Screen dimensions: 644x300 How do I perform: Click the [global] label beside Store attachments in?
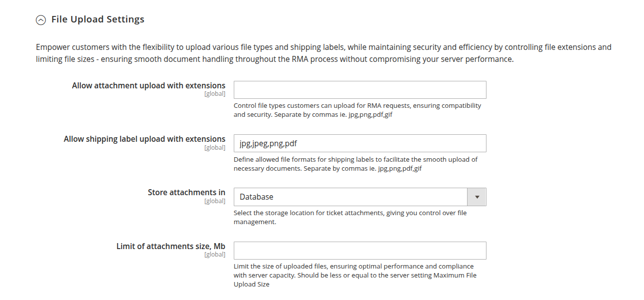click(215, 200)
